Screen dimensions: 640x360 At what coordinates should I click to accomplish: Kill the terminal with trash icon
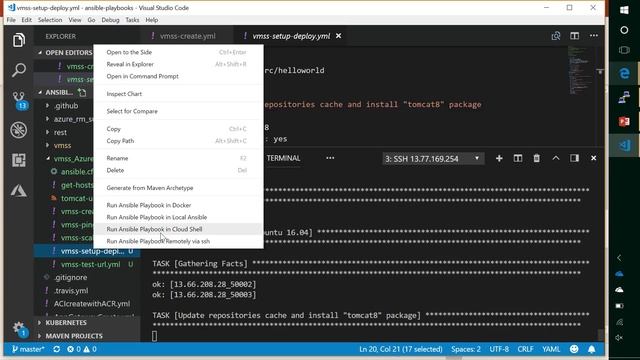tap(536, 158)
